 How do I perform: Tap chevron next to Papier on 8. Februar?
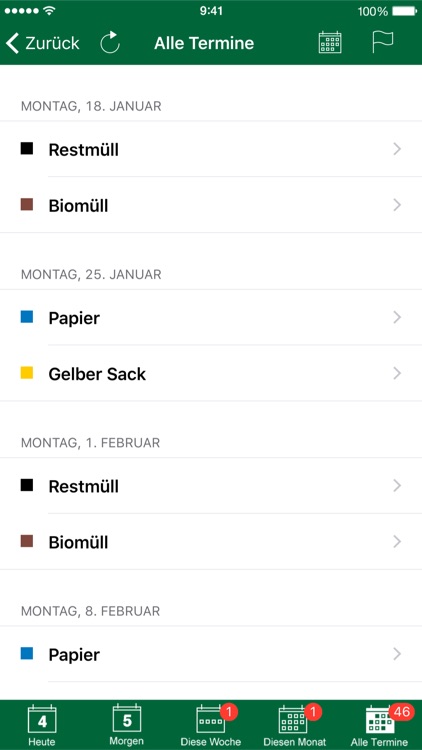(397, 654)
